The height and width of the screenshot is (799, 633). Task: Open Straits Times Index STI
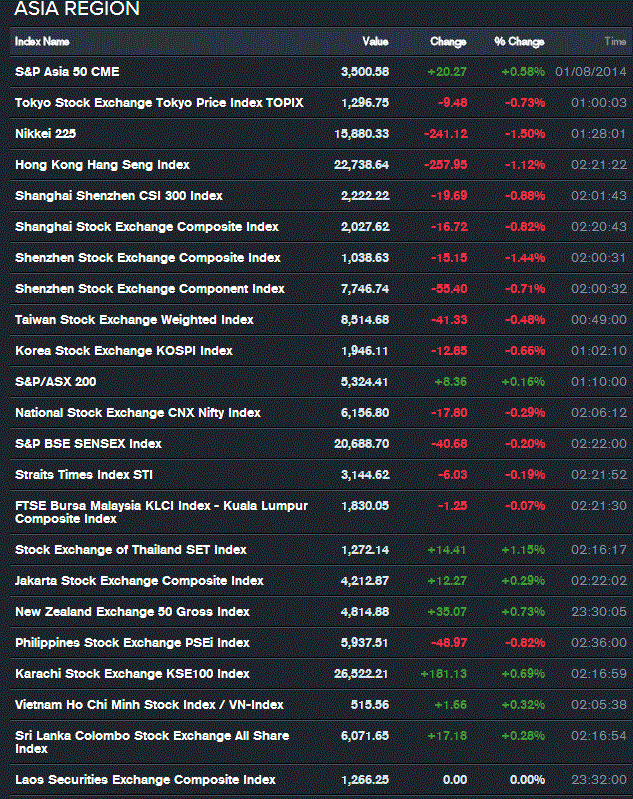(84, 475)
